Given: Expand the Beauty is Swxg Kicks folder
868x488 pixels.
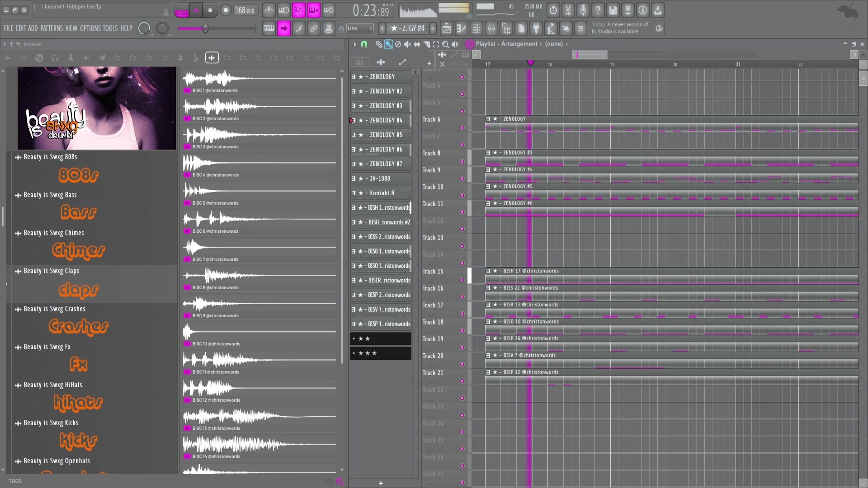Looking at the screenshot, I should point(51,423).
